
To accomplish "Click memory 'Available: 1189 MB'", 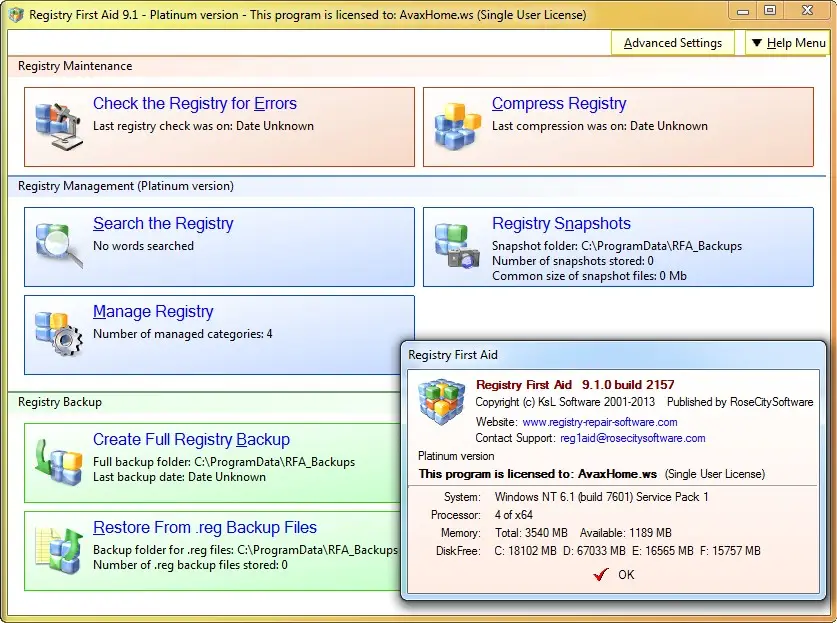I will (x=626, y=533).
